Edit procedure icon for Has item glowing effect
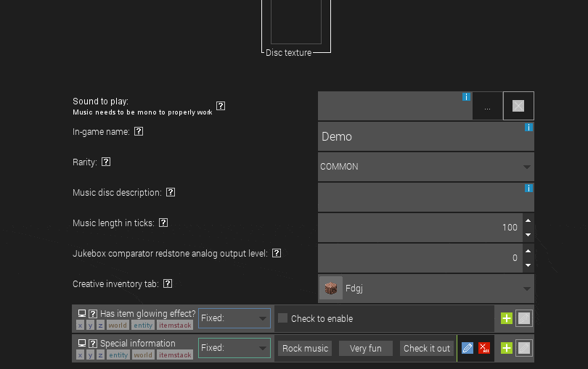This screenshot has width=588, height=369. point(524,318)
